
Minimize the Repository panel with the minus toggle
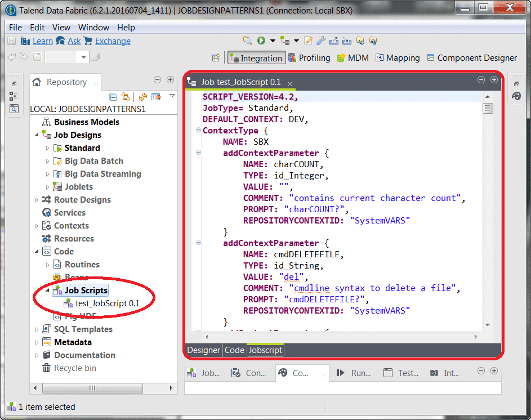pyautogui.click(x=158, y=79)
